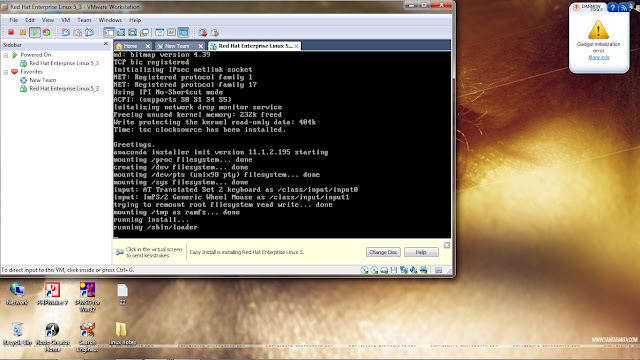
Task: Select Red Hat Enterprise Linux 5_3 under Powered On
Action: pyautogui.click(x=64, y=63)
